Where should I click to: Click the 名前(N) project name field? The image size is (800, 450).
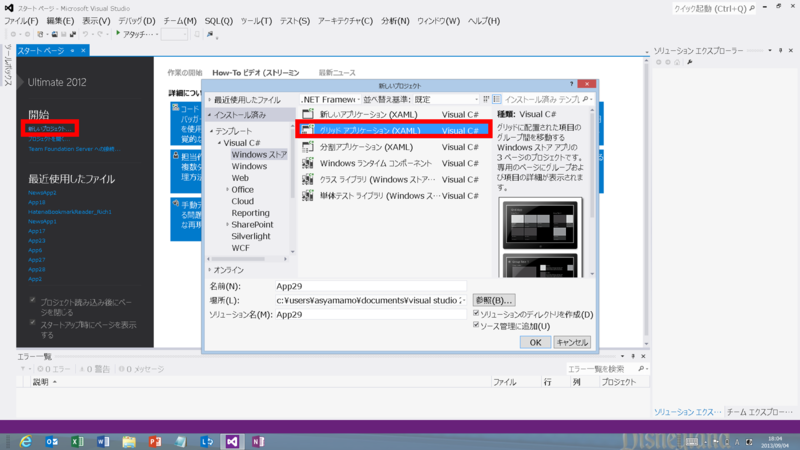pos(370,286)
